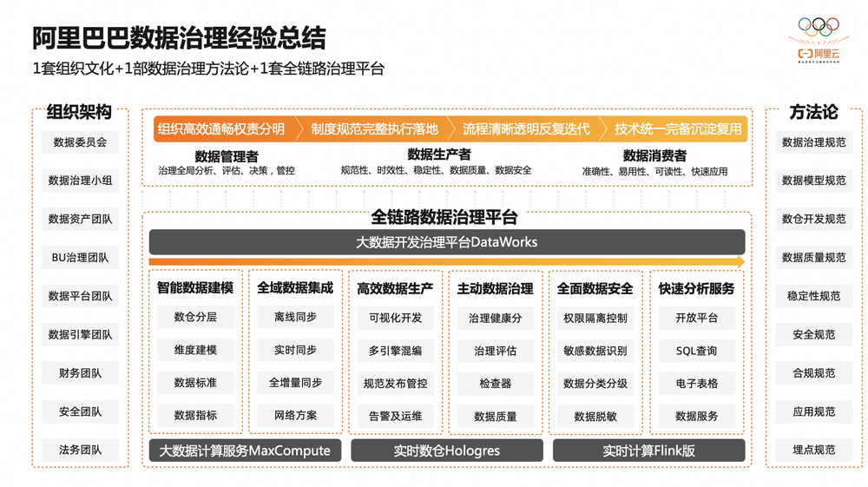
Task: Click the 全域数据集成 column heading
Action: (x=296, y=288)
